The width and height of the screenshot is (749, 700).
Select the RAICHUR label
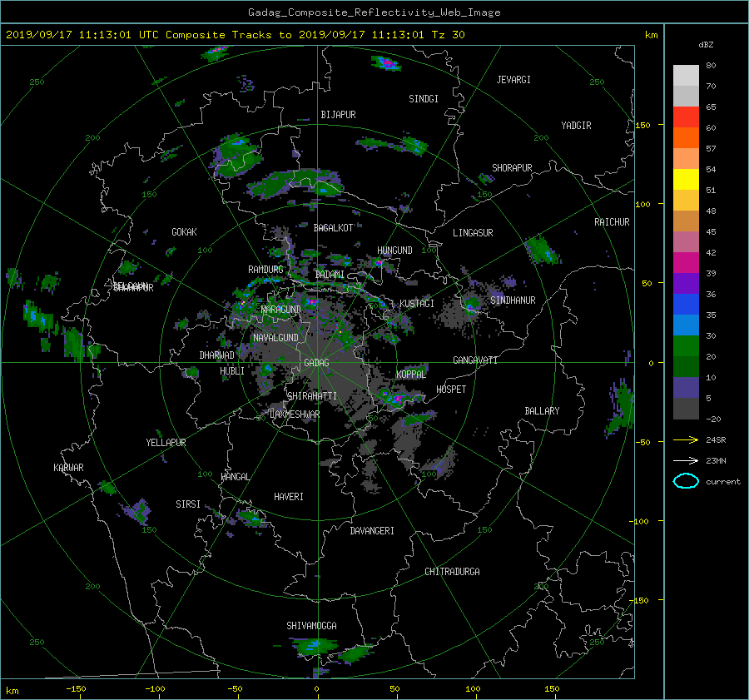pyautogui.click(x=612, y=222)
